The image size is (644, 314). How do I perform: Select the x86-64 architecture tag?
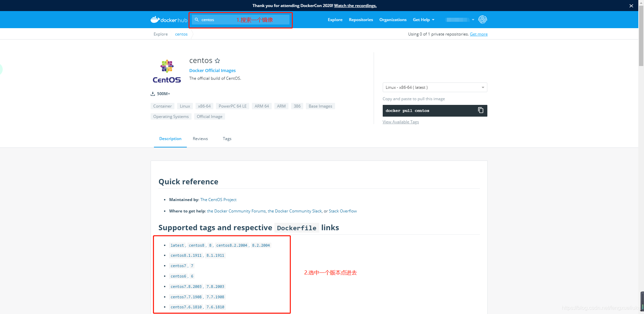(204, 106)
